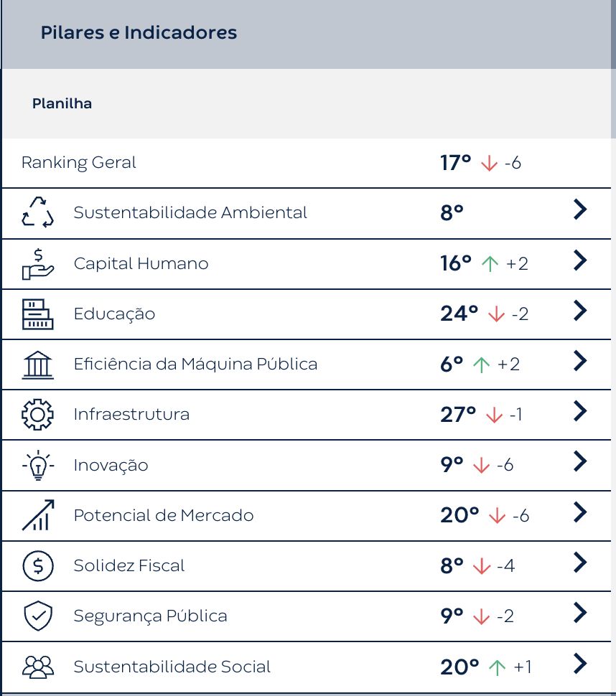This screenshot has width=616, height=696.
Task: Open the Potencial de Mercado label
Action: pyautogui.click(x=164, y=515)
